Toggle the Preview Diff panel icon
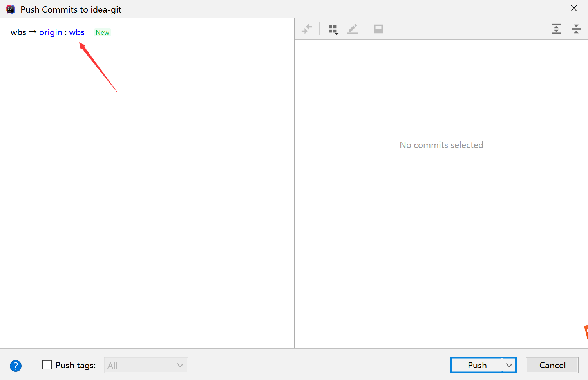The image size is (588, 380). tap(378, 29)
